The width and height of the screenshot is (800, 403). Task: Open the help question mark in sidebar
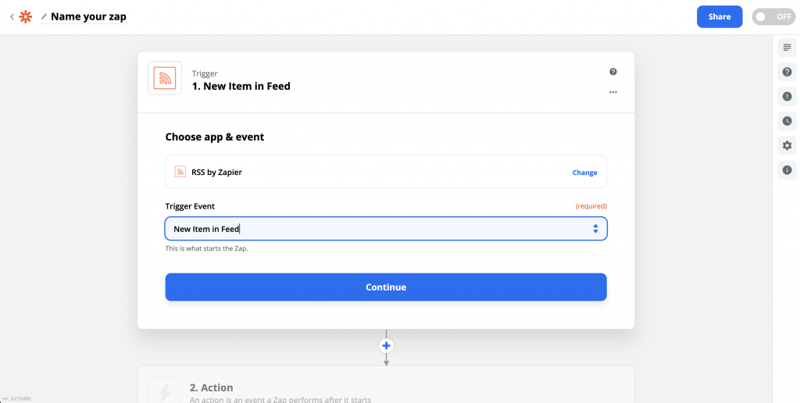(x=787, y=72)
